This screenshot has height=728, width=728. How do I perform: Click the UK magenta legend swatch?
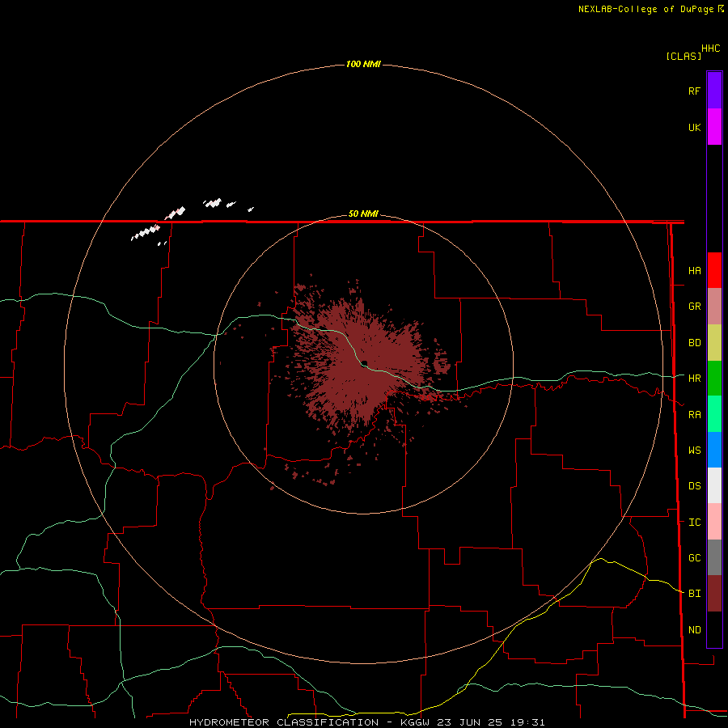click(x=714, y=126)
